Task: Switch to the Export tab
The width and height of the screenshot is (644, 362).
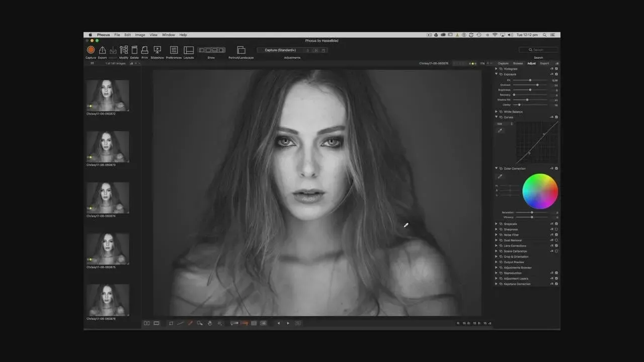Action: 544,63
